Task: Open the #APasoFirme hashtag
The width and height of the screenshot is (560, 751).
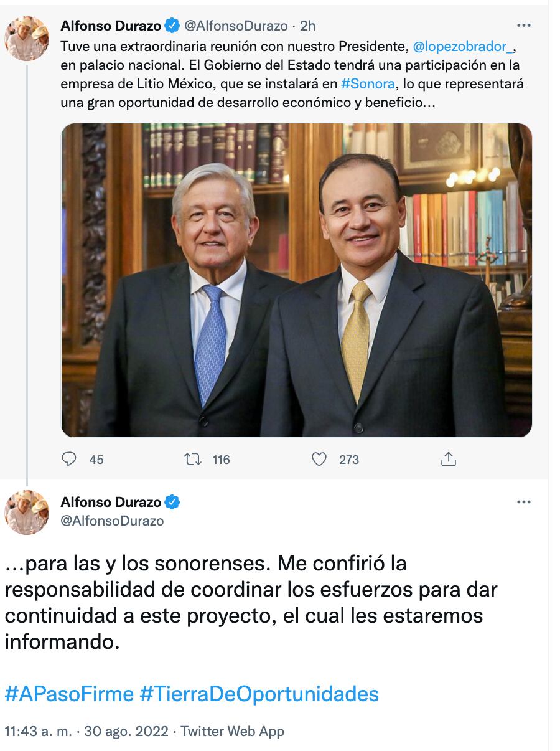Action: [x=69, y=694]
